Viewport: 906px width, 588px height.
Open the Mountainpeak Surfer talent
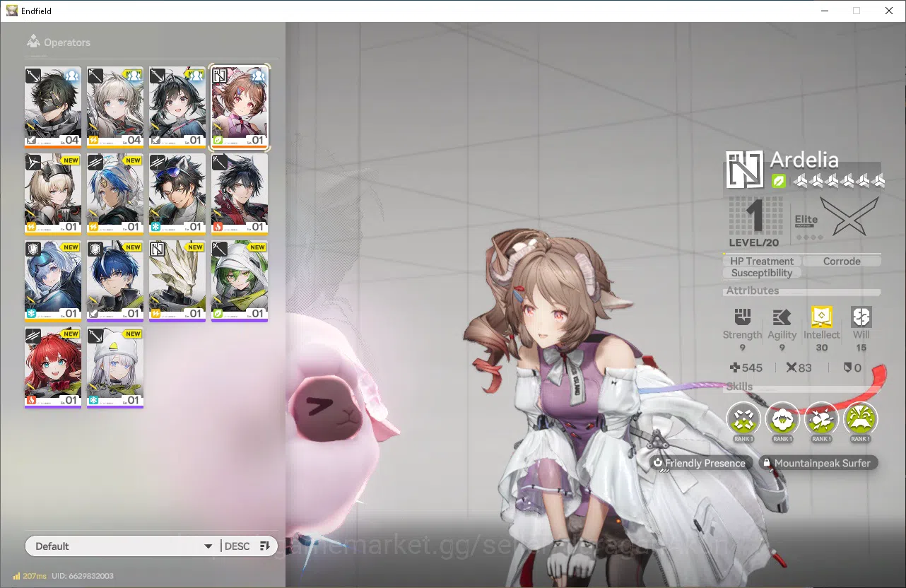coord(818,463)
